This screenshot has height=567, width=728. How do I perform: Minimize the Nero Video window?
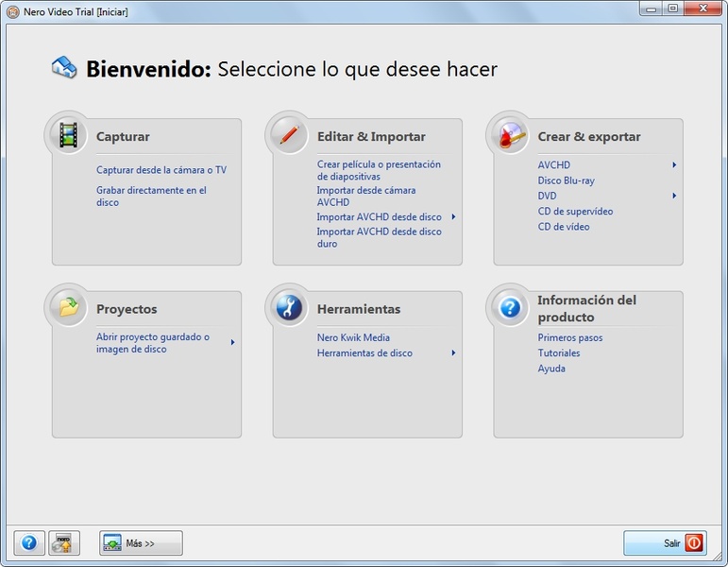(652, 9)
